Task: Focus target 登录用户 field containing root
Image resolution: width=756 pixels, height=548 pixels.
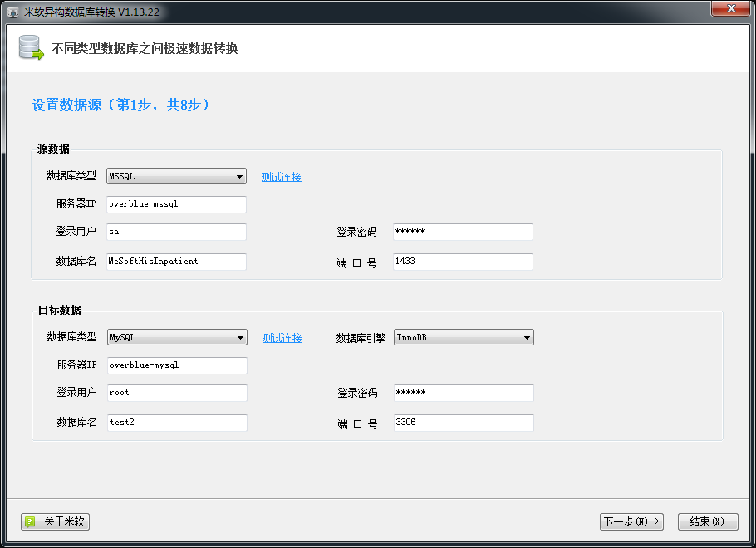Action: coord(177,393)
